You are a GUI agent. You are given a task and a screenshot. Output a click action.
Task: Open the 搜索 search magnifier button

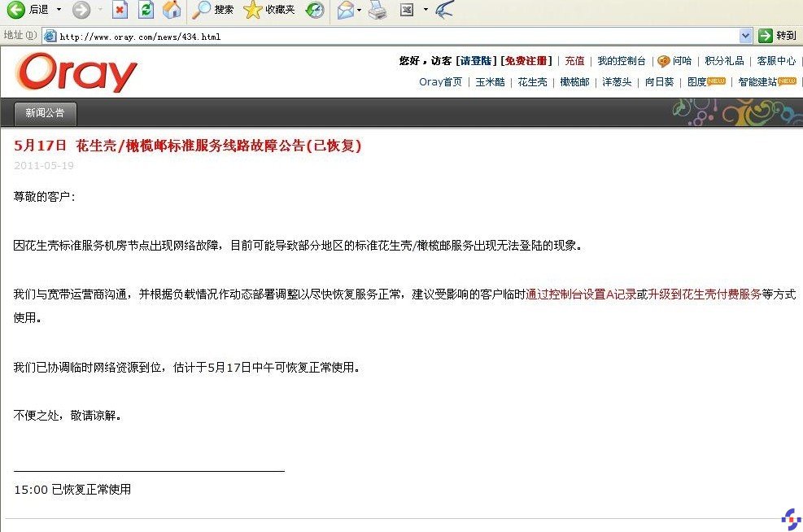coord(213,9)
